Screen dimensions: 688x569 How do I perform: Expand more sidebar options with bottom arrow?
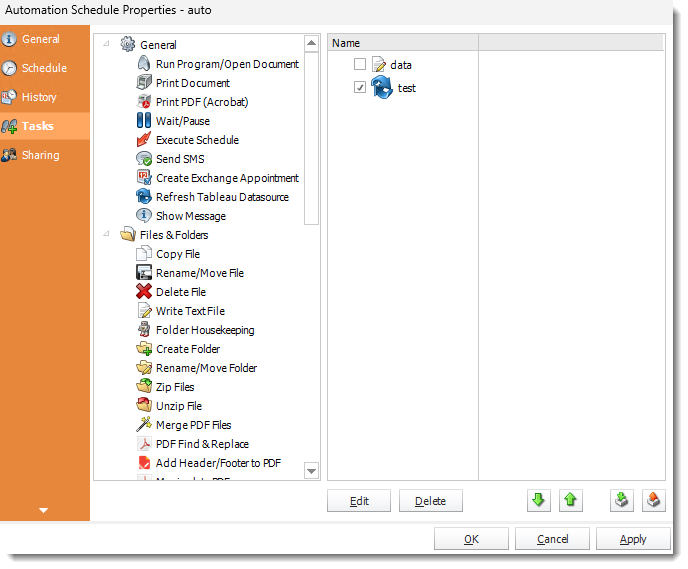click(x=43, y=510)
